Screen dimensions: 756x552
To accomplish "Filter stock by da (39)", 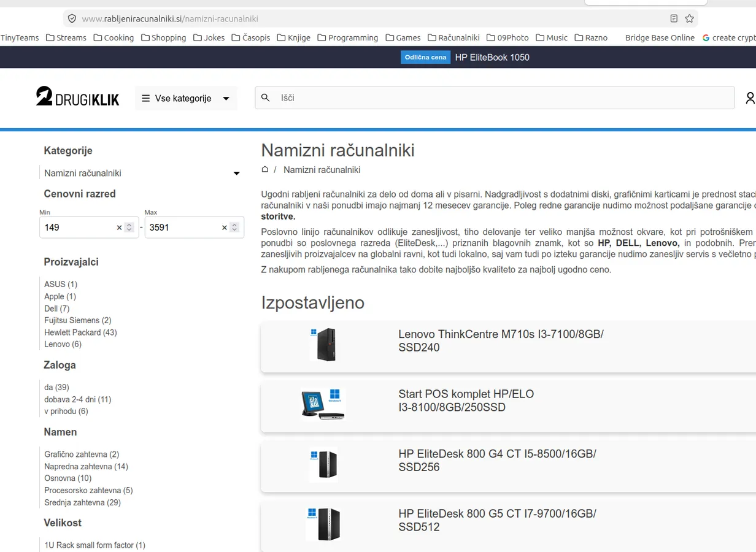I will click(56, 387).
